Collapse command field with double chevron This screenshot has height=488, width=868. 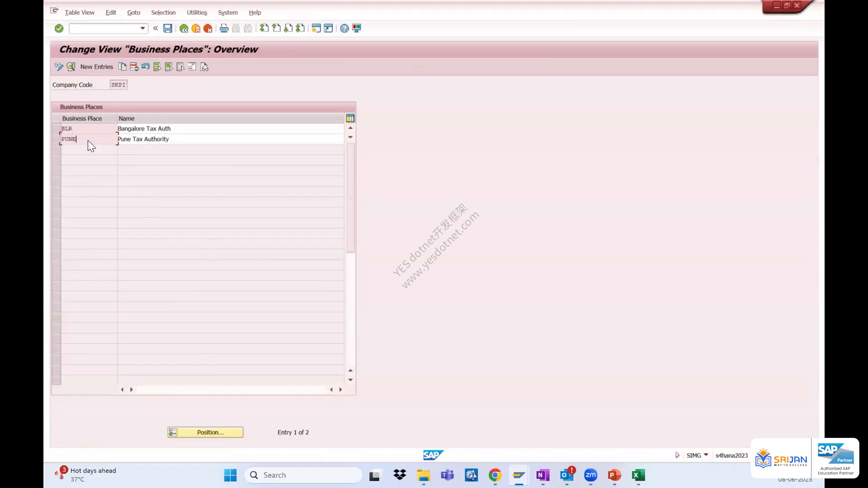[156, 28]
